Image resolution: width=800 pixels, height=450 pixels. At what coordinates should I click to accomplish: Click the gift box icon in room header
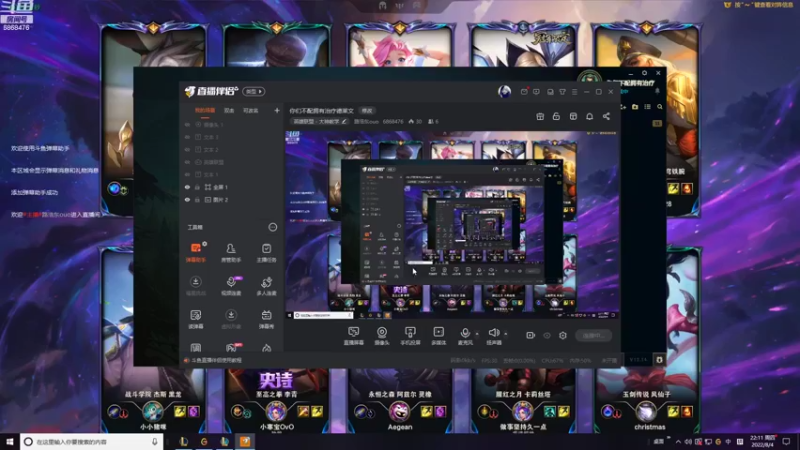(540, 116)
